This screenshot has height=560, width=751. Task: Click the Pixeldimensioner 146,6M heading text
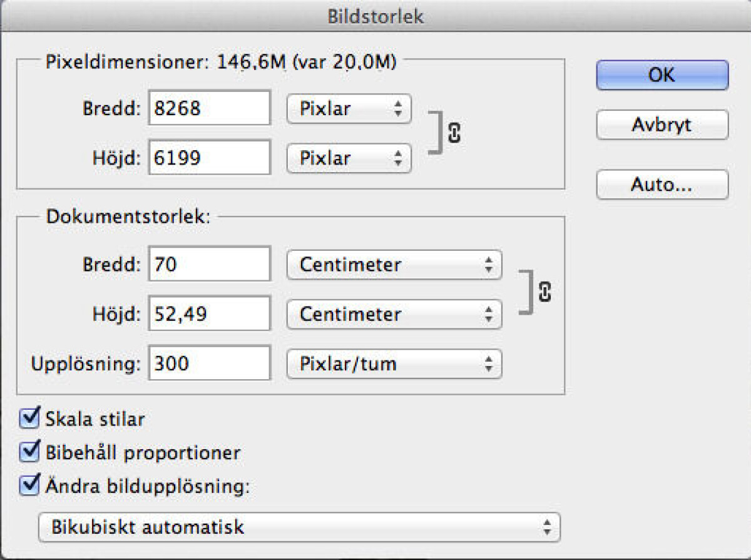pyautogui.click(x=222, y=63)
